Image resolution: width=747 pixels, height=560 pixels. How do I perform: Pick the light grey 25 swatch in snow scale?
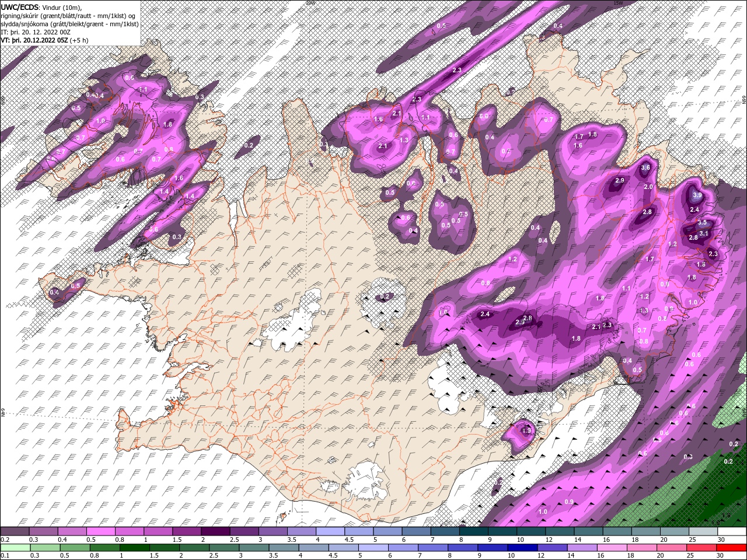pos(703,531)
